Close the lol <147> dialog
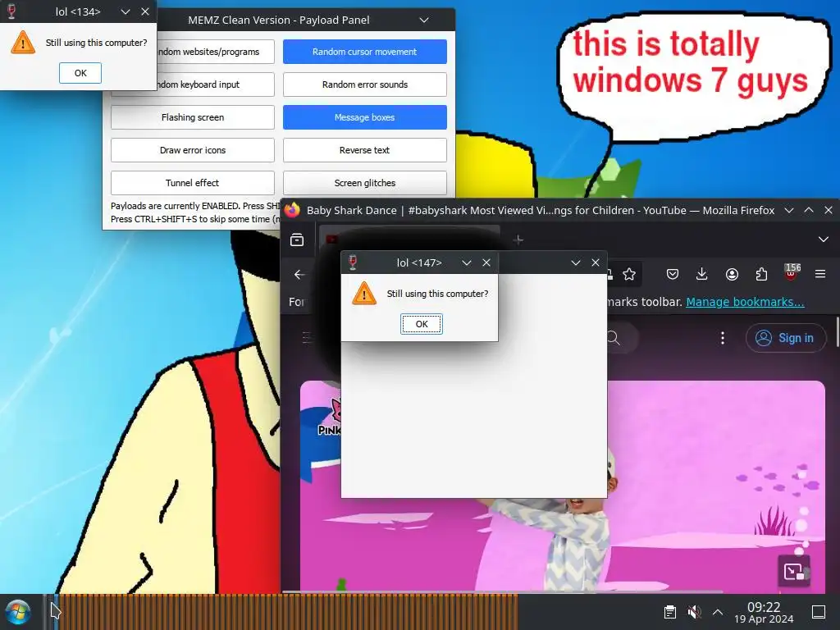Image resolution: width=840 pixels, height=630 pixels. 486,262
